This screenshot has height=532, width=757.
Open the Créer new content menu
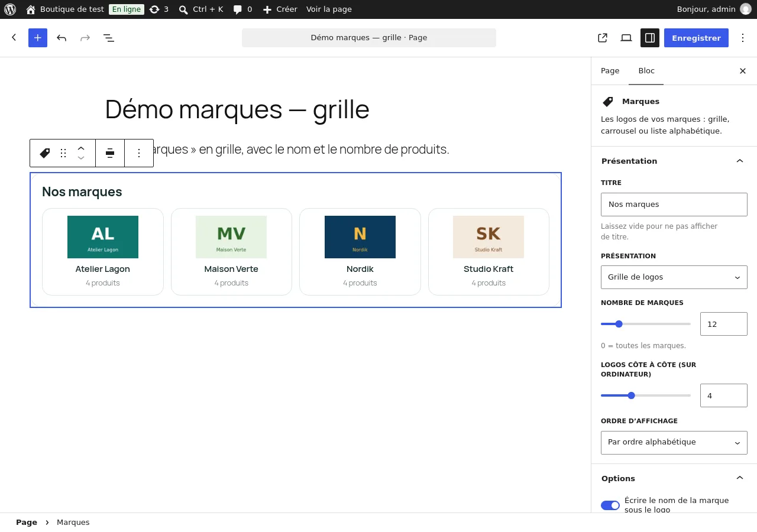coord(280,9)
